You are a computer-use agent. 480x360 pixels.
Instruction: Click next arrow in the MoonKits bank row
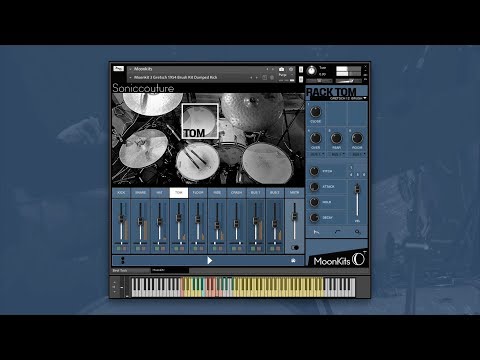click(x=272, y=69)
